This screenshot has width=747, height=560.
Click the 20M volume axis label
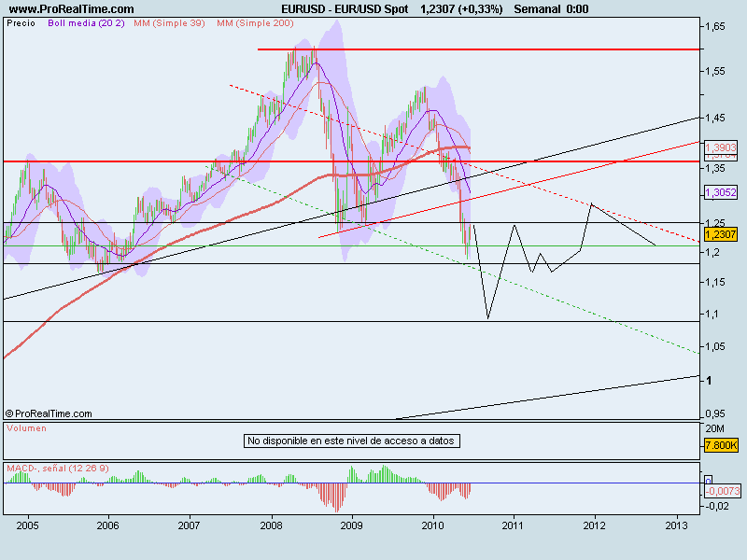714,428
